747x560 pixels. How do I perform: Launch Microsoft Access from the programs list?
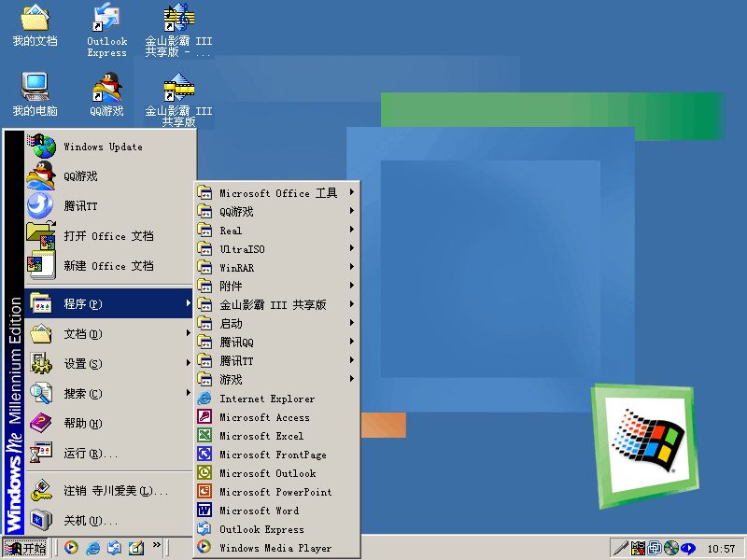(276, 416)
